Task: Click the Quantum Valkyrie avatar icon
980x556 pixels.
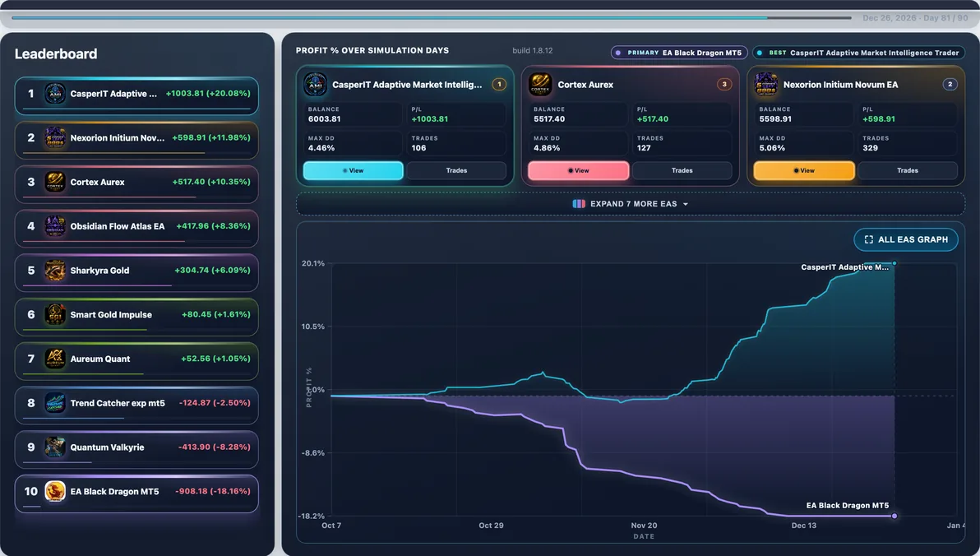Action: 55,447
